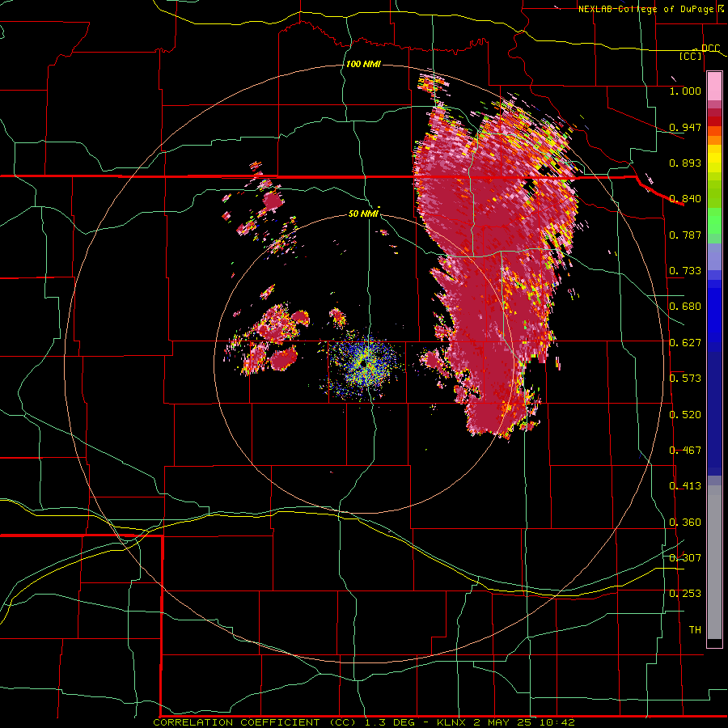Select the 0.733 scale value
The image size is (728, 728).
click(685, 271)
